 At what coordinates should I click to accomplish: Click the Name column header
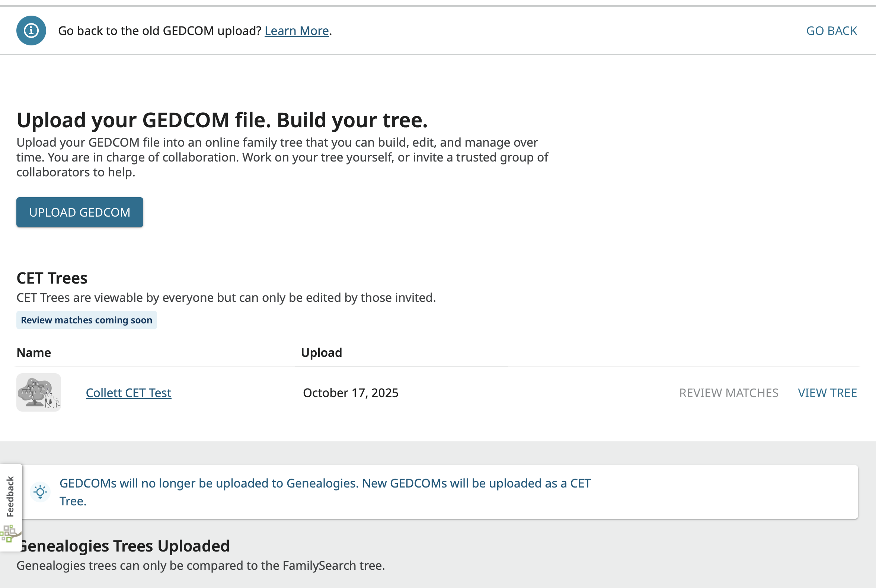[x=34, y=352]
